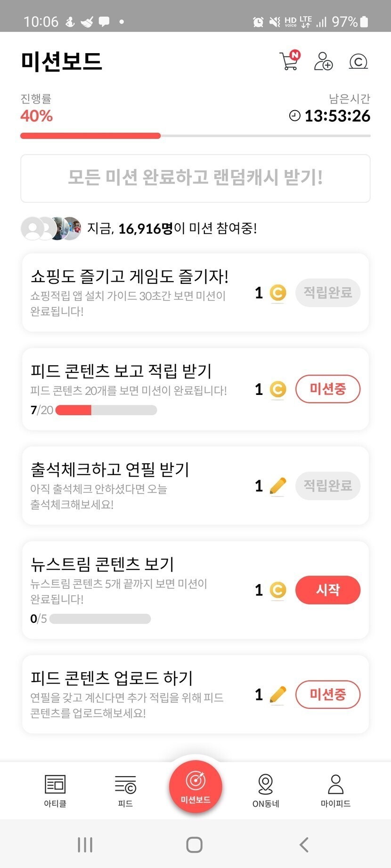The width and height of the screenshot is (391, 868).
Task: Tap 적립완료 button for 쇼핑도 즐기고 게임도 즐기자
Action: [x=327, y=293]
